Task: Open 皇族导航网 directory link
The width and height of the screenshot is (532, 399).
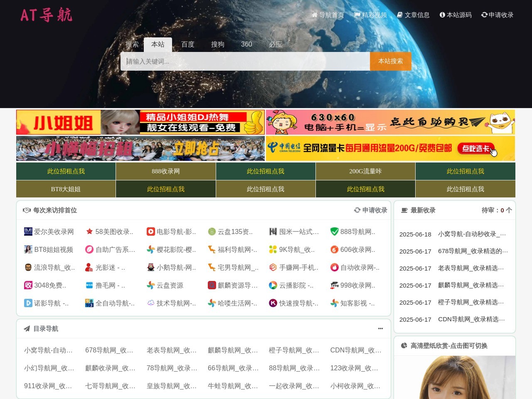Action: [x=172, y=386]
